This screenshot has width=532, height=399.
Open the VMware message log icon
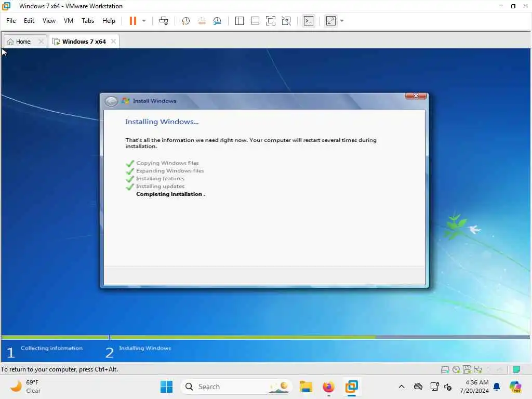tap(516, 369)
